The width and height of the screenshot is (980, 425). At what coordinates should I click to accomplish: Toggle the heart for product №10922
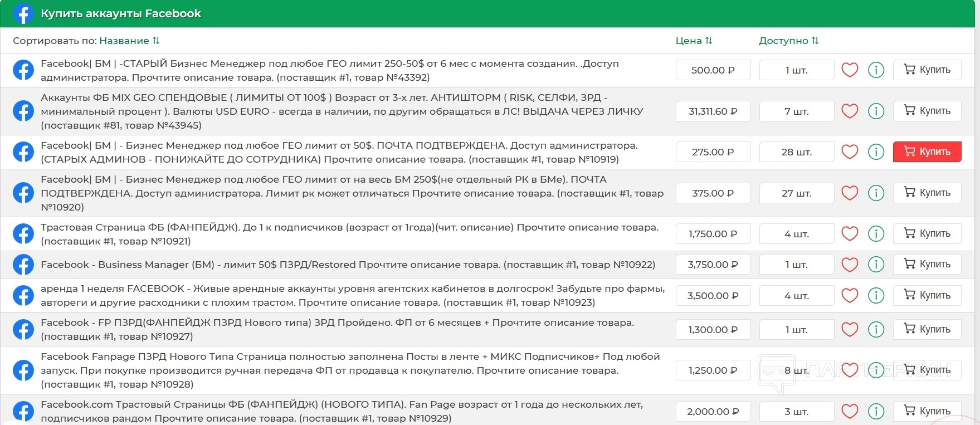[x=850, y=265]
